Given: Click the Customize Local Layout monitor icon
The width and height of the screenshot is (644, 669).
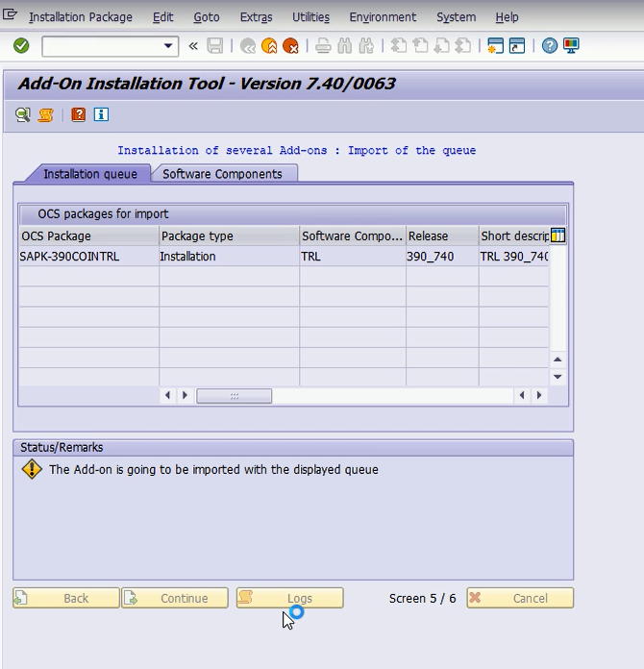Looking at the screenshot, I should coord(571,46).
